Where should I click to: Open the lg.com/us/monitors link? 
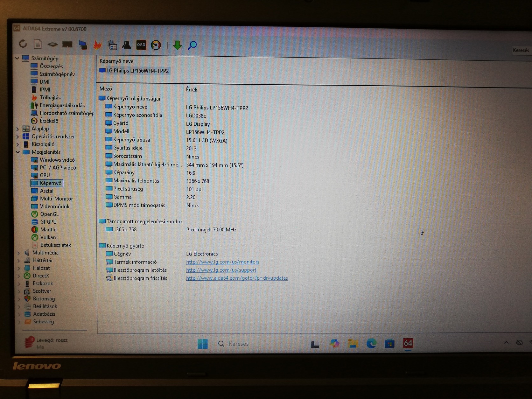tap(223, 262)
